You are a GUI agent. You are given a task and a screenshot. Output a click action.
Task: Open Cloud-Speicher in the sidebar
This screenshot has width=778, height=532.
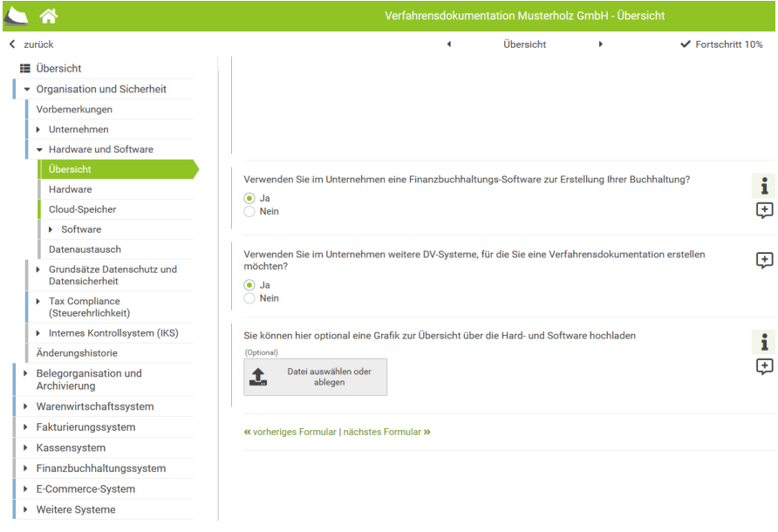click(x=82, y=209)
